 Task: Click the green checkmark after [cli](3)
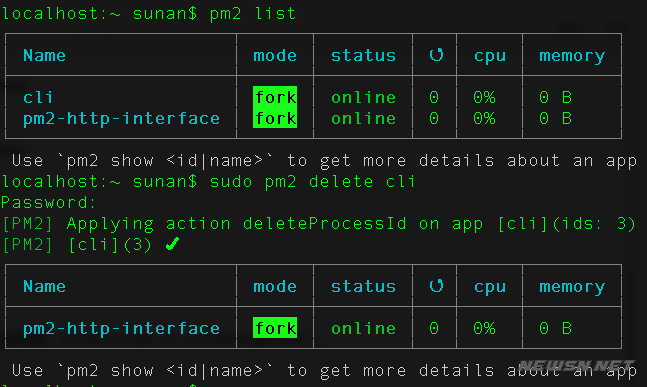tap(172, 244)
